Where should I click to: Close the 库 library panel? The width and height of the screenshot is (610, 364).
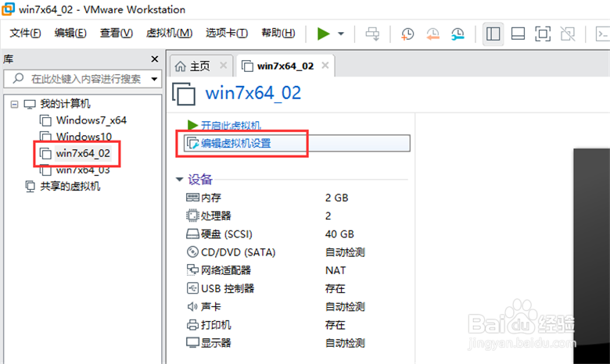tap(154, 59)
